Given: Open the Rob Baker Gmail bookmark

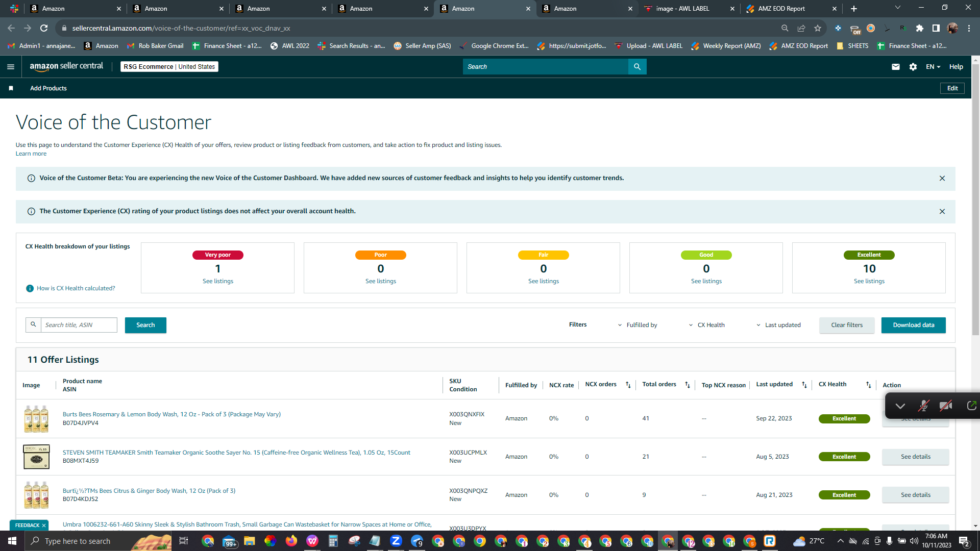Looking at the screenshot, I should click(x=155, y=46).
